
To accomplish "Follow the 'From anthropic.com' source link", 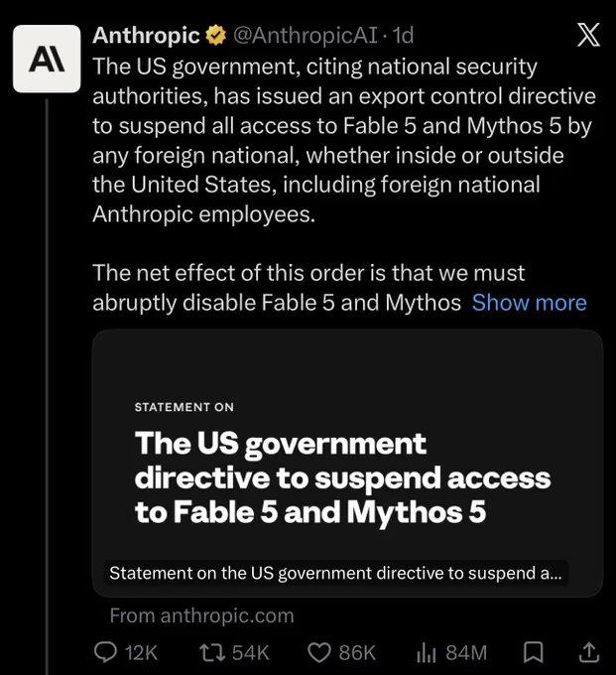I will [x=201, y=615].
